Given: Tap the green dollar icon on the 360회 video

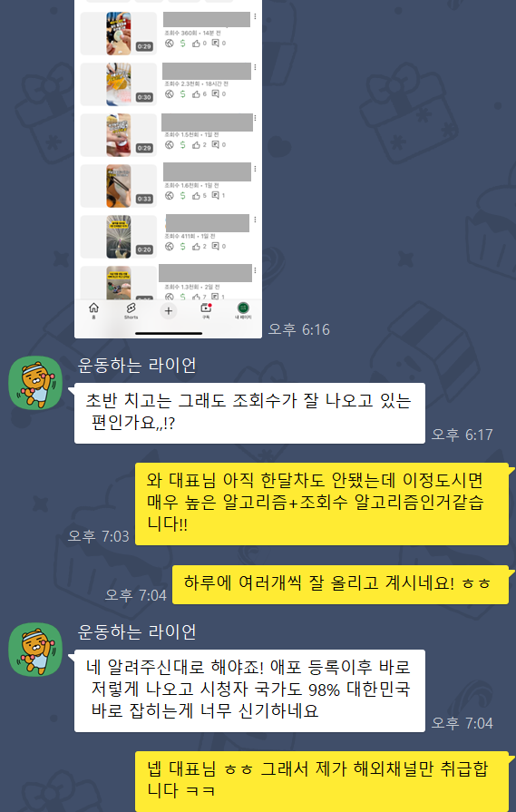Looking at the screenshot, I should tap(182, 43).
